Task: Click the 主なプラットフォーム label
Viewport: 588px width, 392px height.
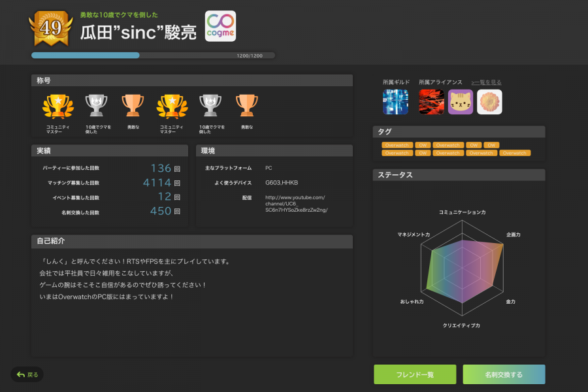Action: coord(229,168)
